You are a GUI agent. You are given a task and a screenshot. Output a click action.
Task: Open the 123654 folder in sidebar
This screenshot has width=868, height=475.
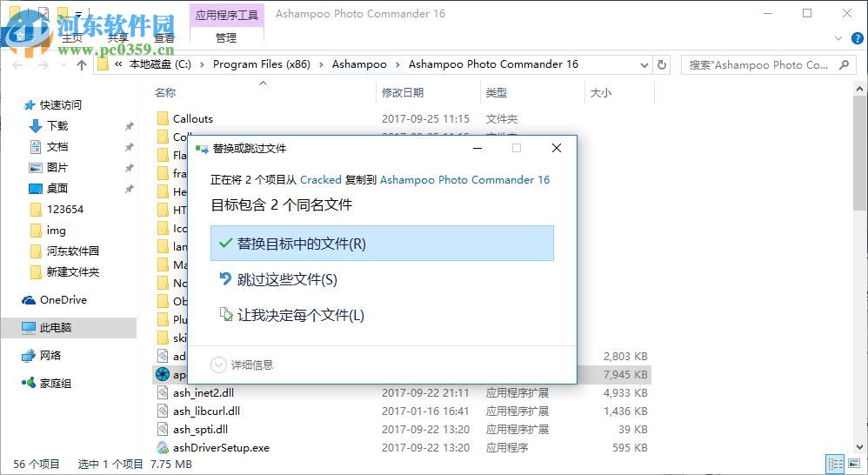click(64, 210)
